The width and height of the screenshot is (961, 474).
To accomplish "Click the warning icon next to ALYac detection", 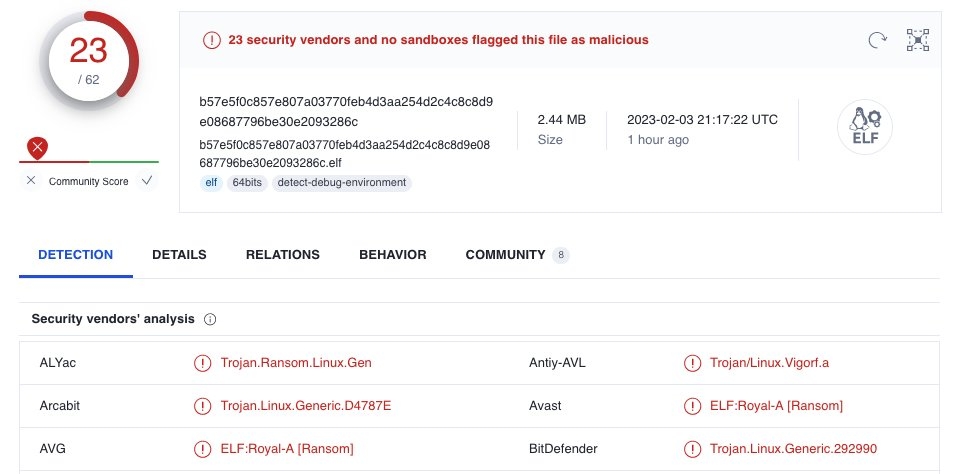I will point(203,363).
